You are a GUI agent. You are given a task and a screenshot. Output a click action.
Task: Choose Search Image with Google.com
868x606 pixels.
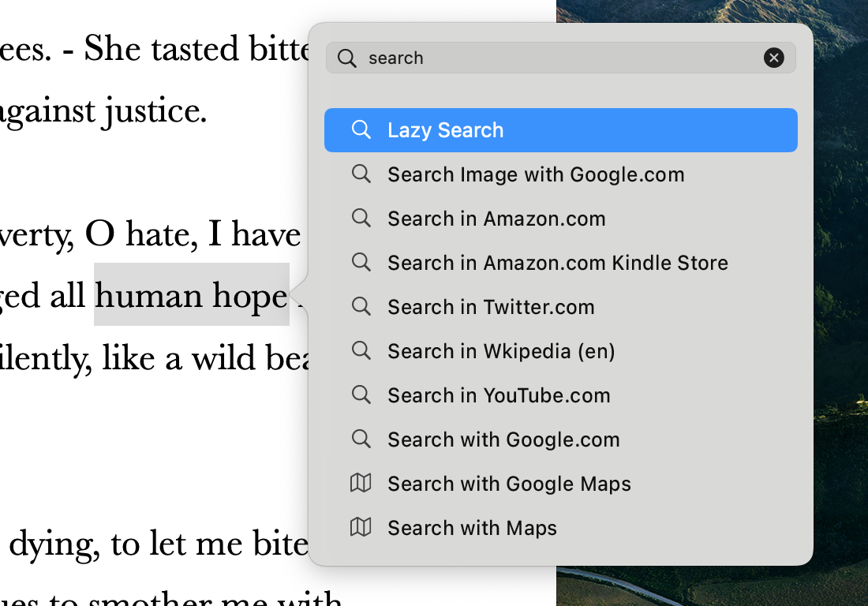[x=561, y=174]
